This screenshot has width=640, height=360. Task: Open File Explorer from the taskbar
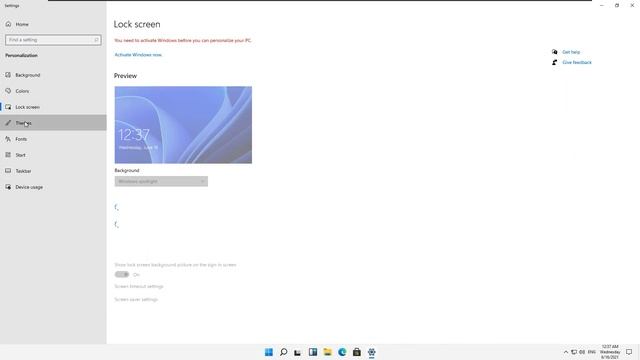tap(327, 352)
